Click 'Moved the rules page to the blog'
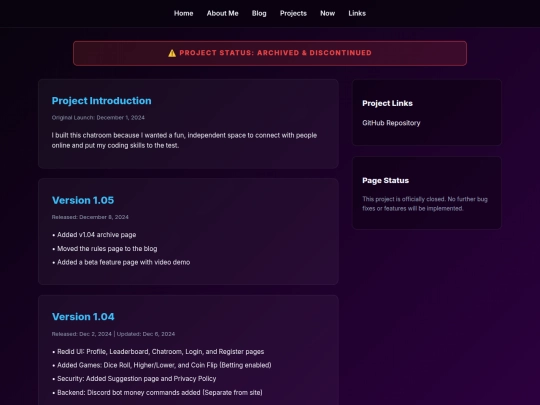The image size is (540, 405). 105,249
